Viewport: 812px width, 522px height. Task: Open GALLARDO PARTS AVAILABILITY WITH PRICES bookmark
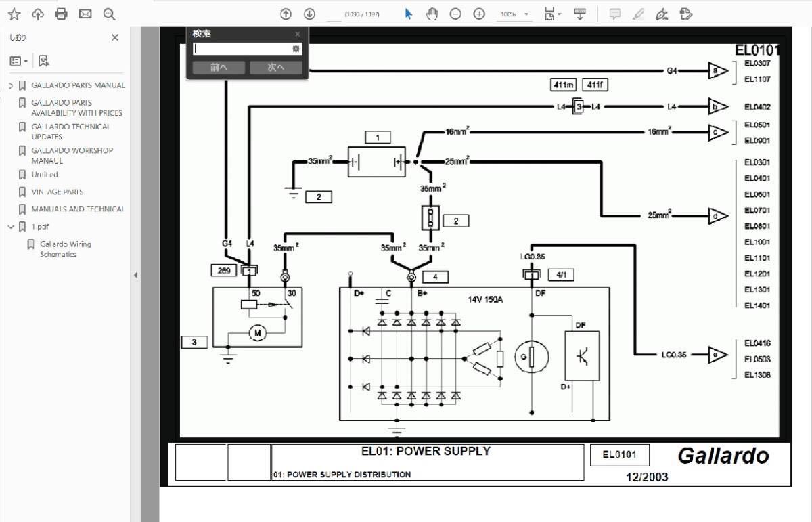pyautogui.click(x=76, y=108)
